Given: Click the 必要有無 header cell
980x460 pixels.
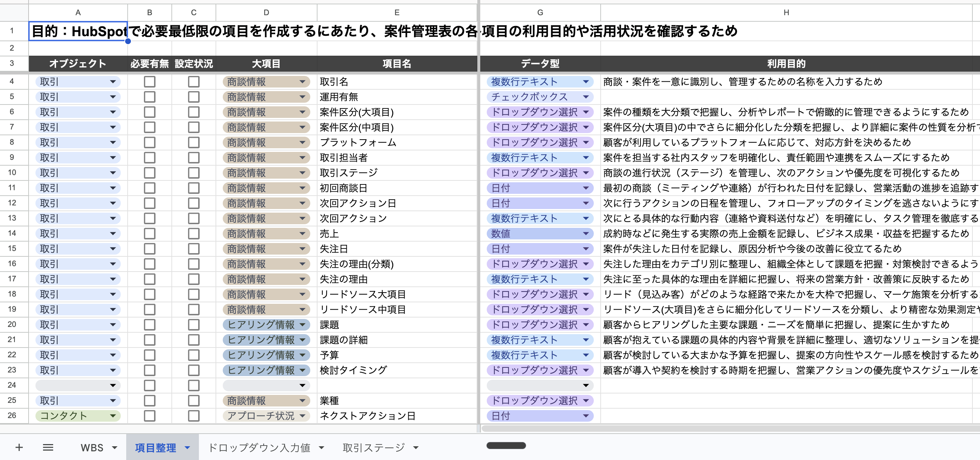Looking at the screenshot, I should 149,64.
